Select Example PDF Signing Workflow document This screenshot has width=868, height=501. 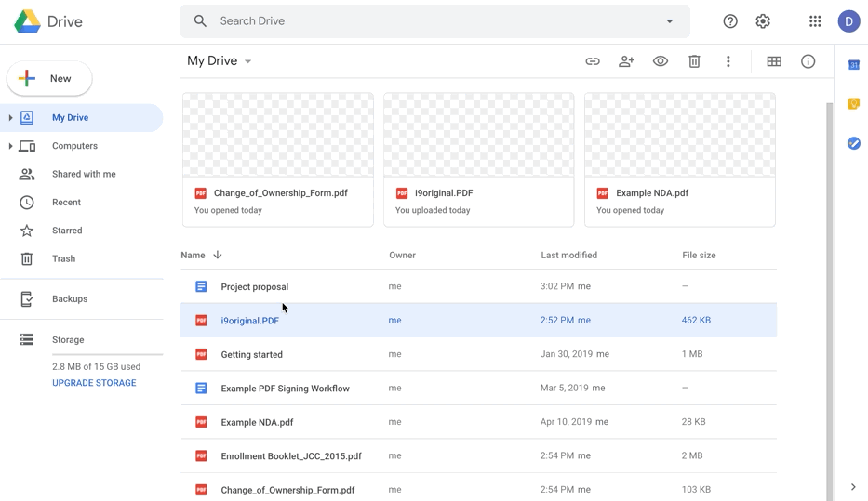point(478,389)
